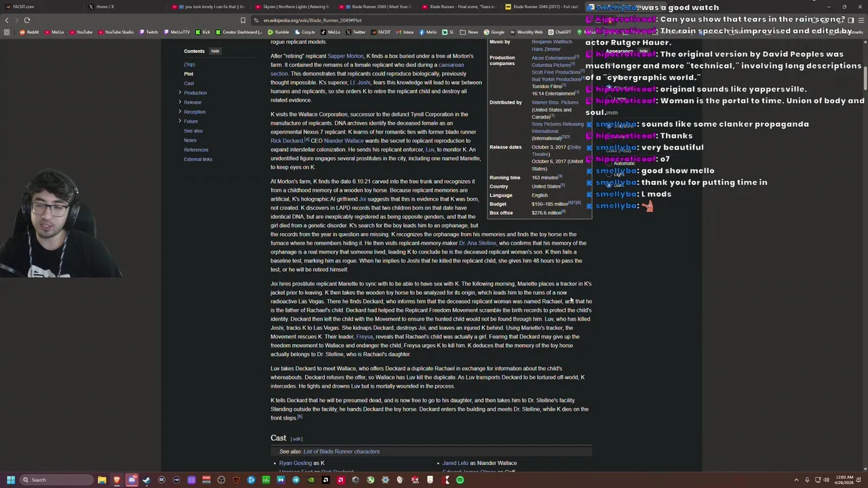
Task: Open File Explorer from the taskbar
Action: pos(102,480)
